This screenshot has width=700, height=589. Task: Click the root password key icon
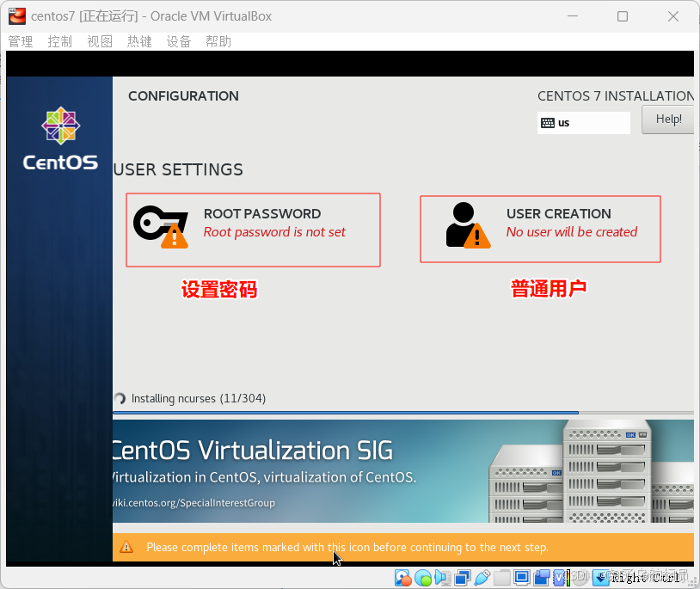click(161, 227)
